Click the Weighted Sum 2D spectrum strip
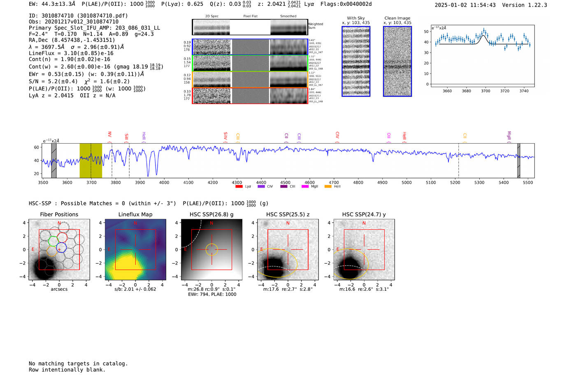Screen dimensions: 576x392 (x=250, y=27)
